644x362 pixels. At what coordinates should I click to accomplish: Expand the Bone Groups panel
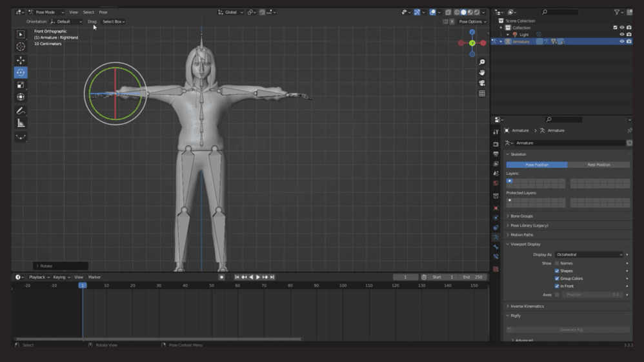click(x=521, y=216)
